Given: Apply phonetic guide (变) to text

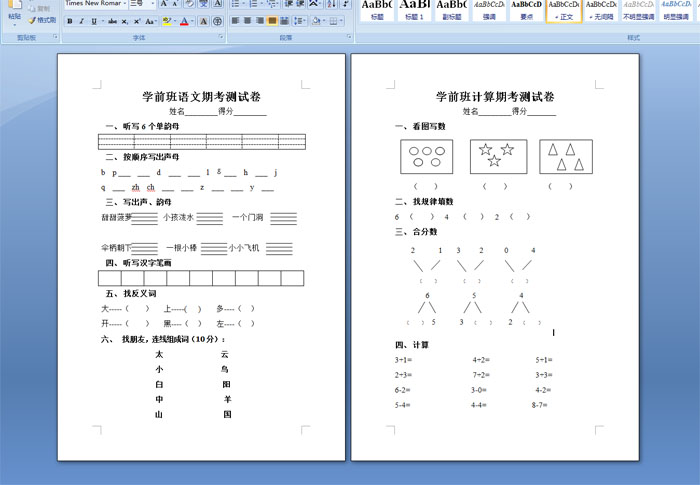Looking at the screenshot, I should pos(204,4).
